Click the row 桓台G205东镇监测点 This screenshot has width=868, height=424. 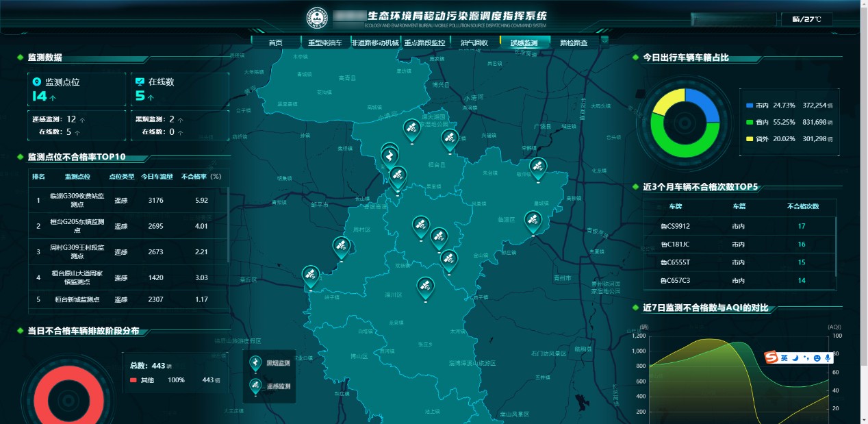[x=128, y=226]
